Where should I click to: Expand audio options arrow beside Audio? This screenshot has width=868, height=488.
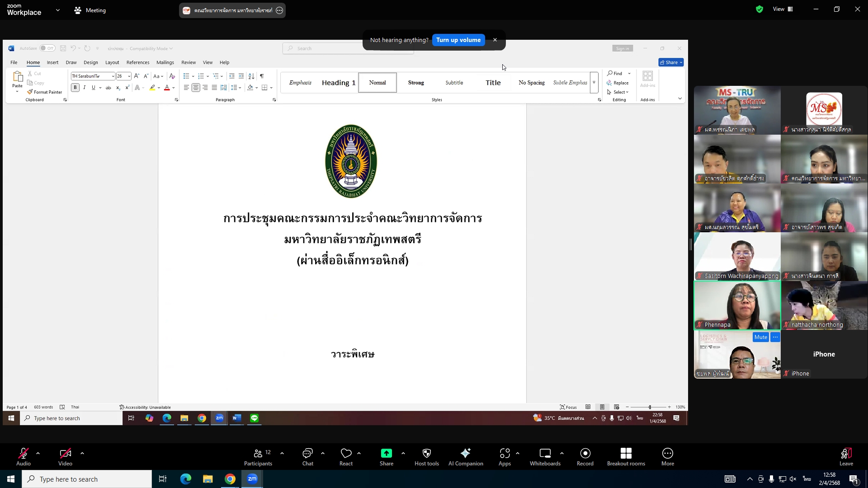38,453
